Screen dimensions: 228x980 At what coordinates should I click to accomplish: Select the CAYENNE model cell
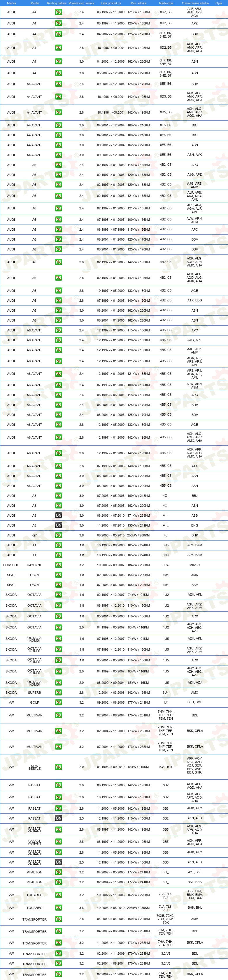34,565
